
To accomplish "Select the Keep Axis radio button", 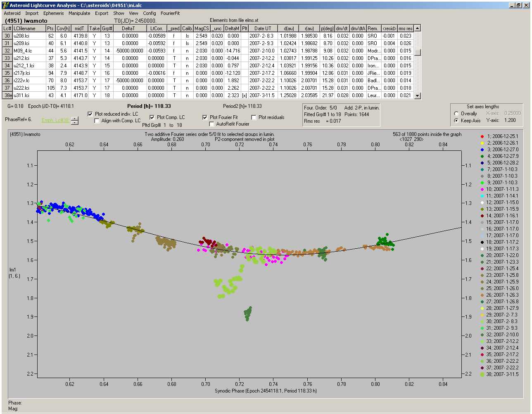I will pyautogui.click(x=456, y=121).
